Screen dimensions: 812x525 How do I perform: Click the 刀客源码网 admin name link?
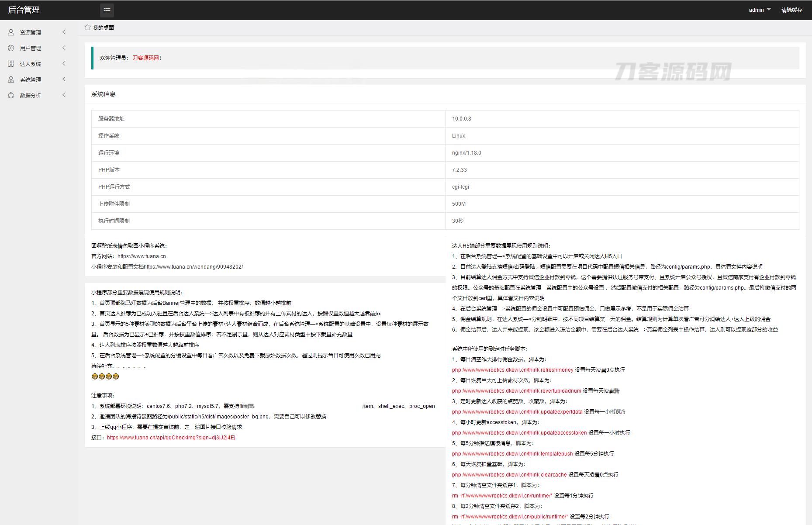click(146, 58)
